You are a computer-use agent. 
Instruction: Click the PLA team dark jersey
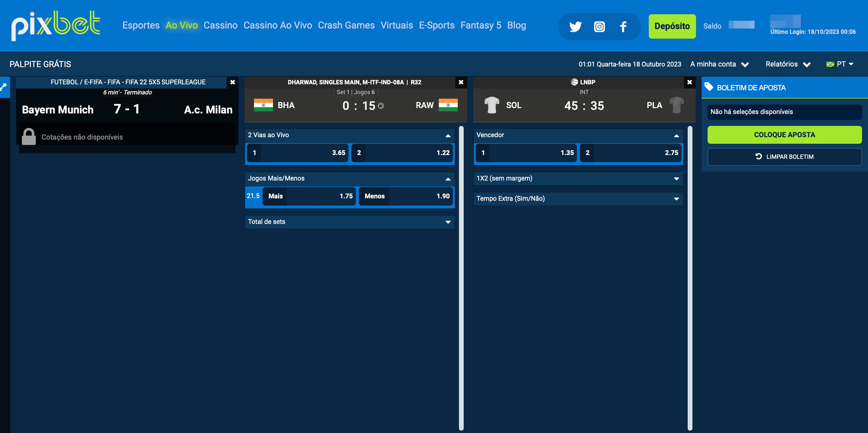[676, 105]
